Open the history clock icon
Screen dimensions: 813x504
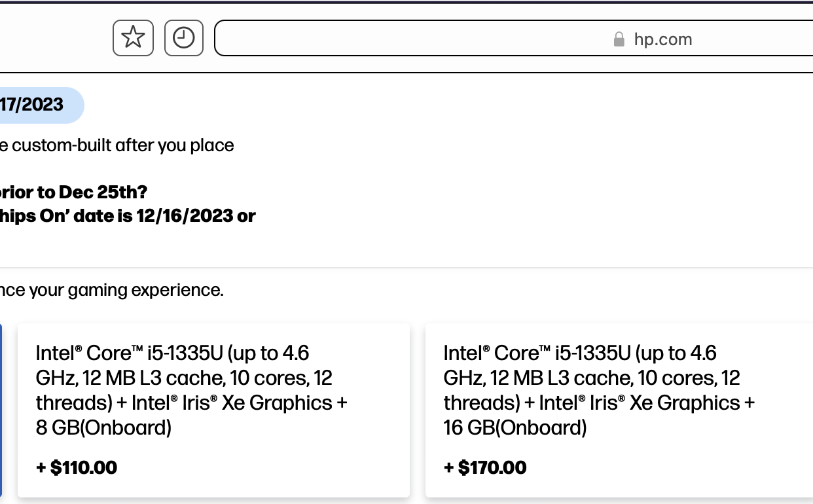pyautogui.click(x=183, y=38)
